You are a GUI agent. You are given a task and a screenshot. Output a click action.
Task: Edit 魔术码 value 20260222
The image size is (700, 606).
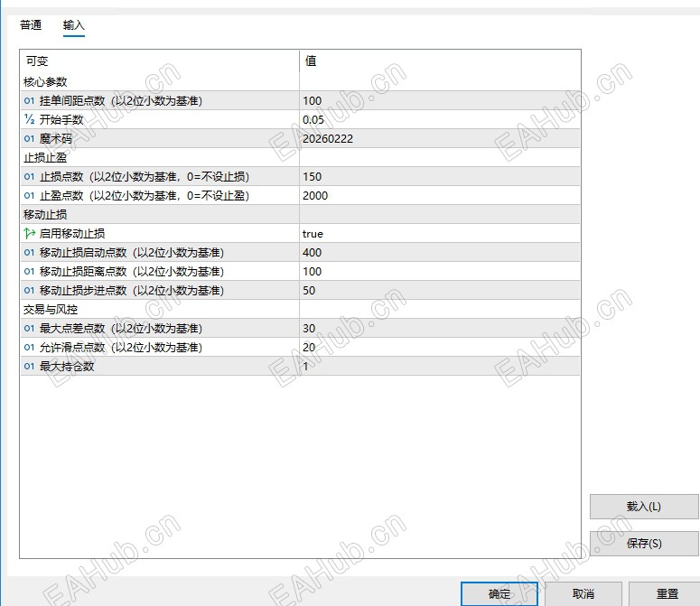(x=440, y=139)
